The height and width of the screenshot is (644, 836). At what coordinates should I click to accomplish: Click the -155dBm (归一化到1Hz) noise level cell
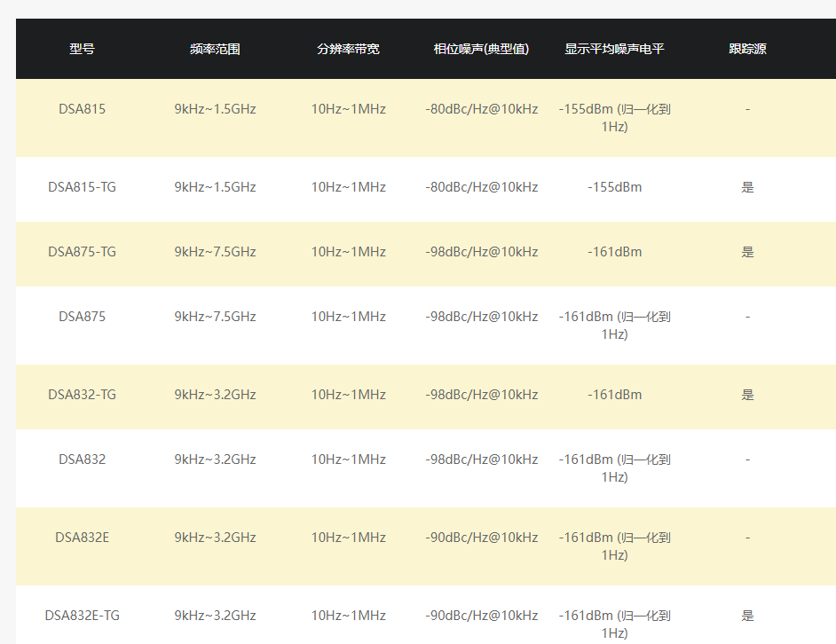(x=615, y=118)
